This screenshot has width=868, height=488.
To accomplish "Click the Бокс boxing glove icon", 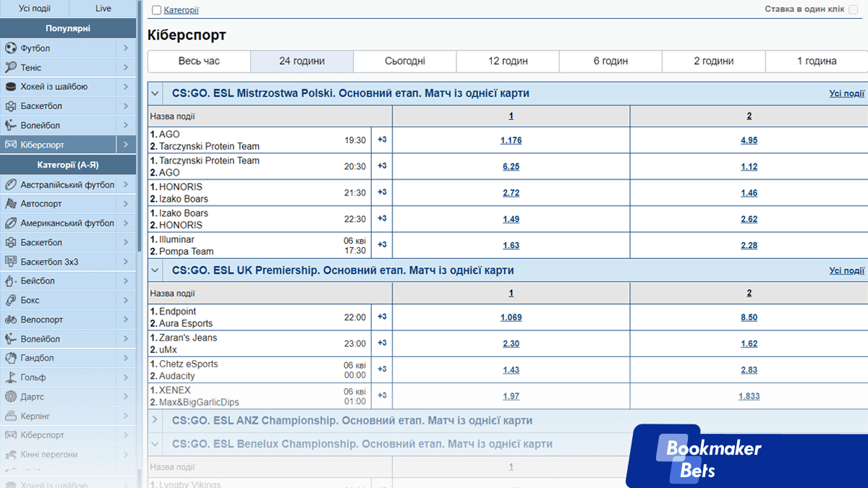I will pos(11,300).
